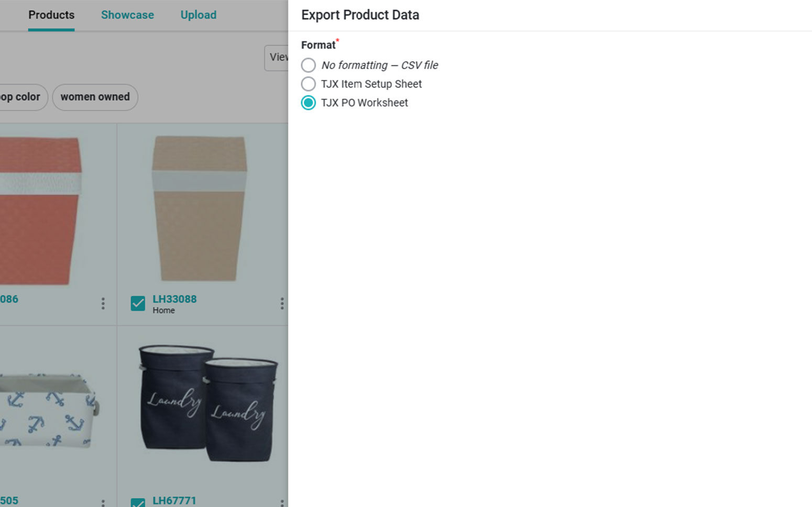This screenshot has width=812, height=507.
Task: Uncheck the LH33088 product checkbox
Action: 138,303
